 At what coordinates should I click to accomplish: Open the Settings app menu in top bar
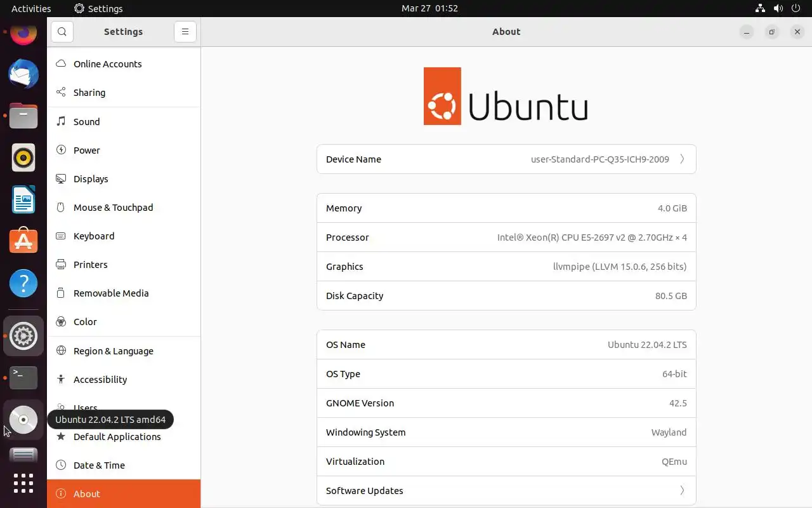pyautogui.click(x=98, y=8)
